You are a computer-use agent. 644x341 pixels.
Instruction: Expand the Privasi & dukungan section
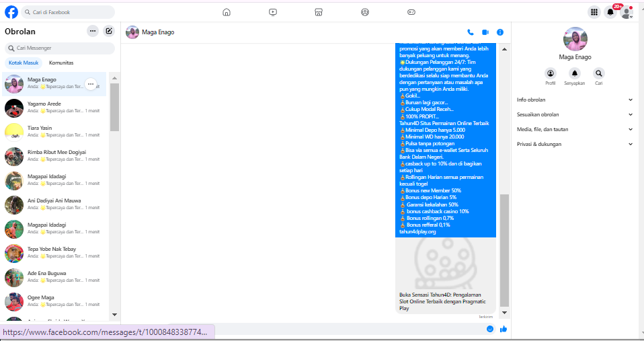575,144
